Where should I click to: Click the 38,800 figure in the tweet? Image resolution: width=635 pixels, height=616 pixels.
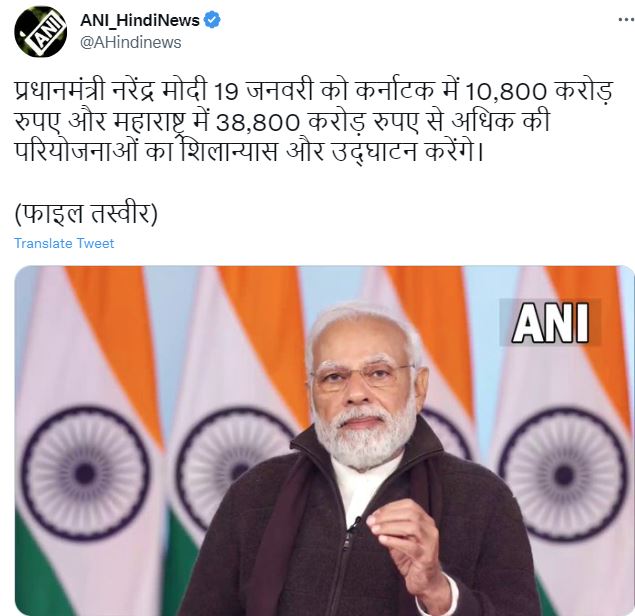(258, 123)
